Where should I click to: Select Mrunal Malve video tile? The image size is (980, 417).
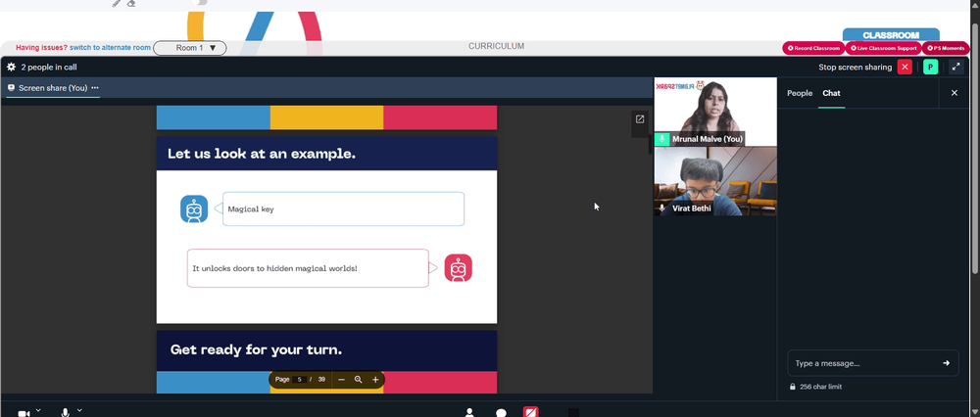click(x=715, y=112)
